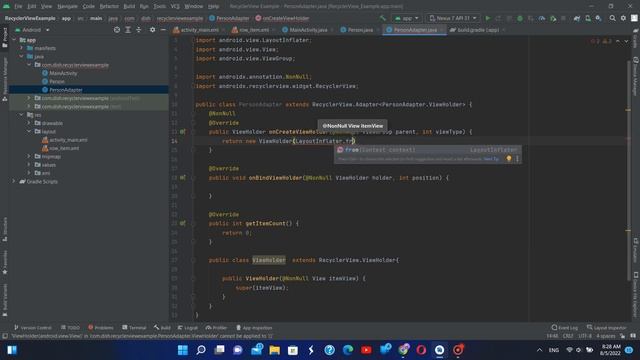This screenshot has height=360, width=640.
Task: Switch to the build.gradle (app) tab
Action: [x=477, y=30]
